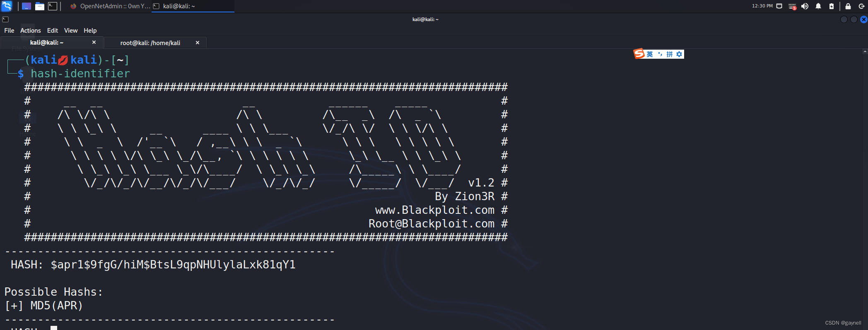The height and width of the screenshot is (330, 868).
Task: Open notifications bell icon
Action: [x=818, y=6]
